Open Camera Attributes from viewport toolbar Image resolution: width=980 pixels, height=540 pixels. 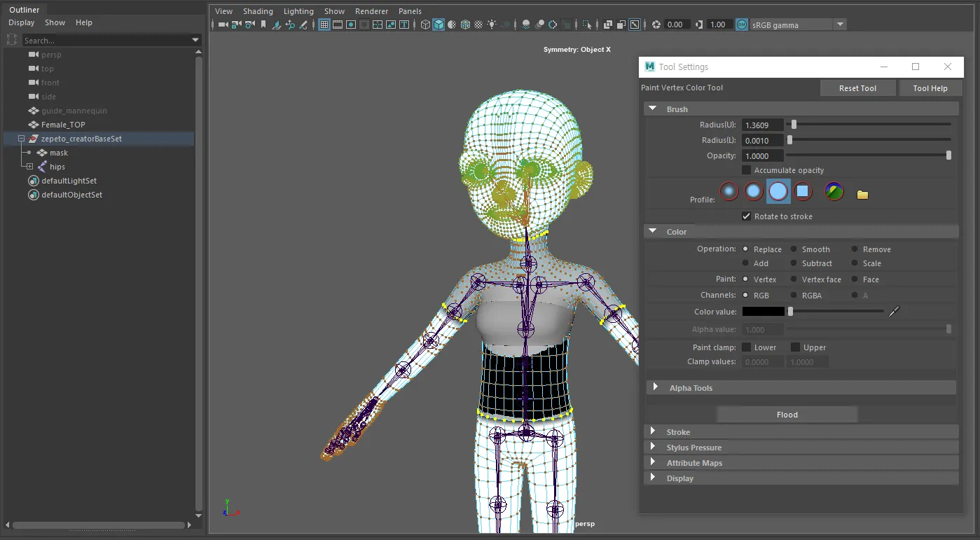[x=250, y=25]
